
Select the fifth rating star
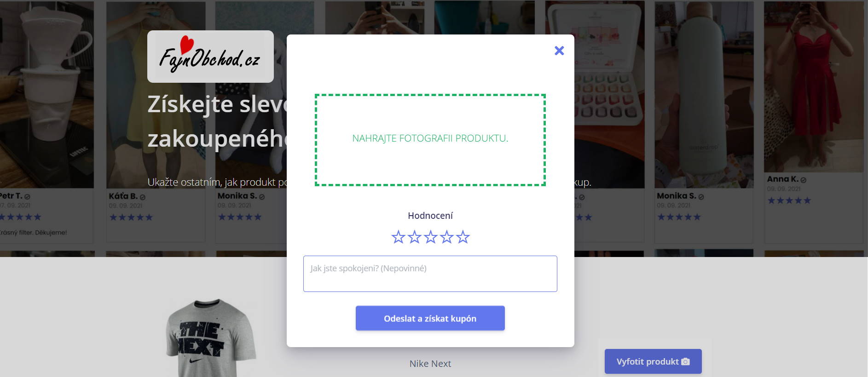click(463, 237)
